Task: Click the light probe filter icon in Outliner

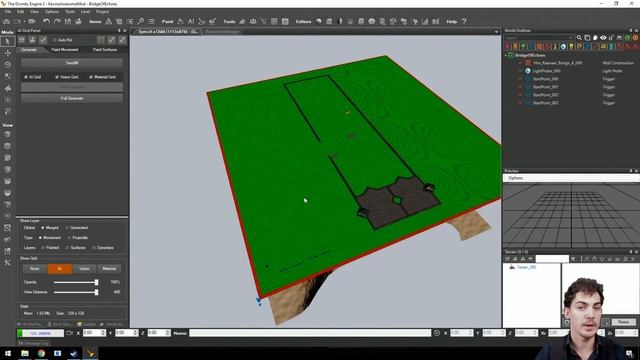Action: click(563, 46)
